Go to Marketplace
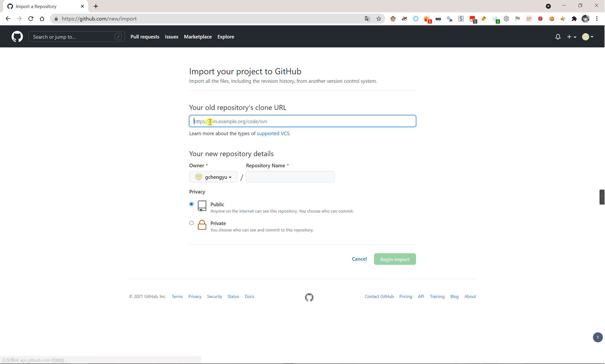Viewport: 605px width, 364px height. (198, 37)
